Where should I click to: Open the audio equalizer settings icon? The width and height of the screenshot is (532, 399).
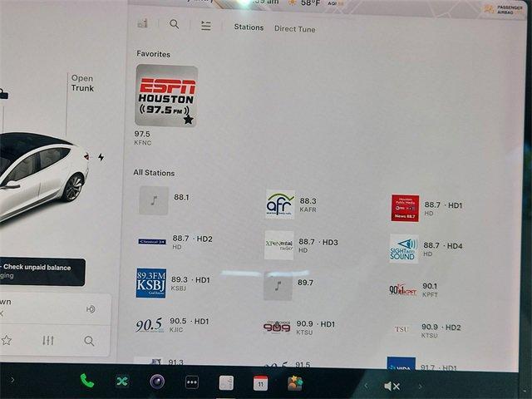pyautogui.click(x=48, y=341)
